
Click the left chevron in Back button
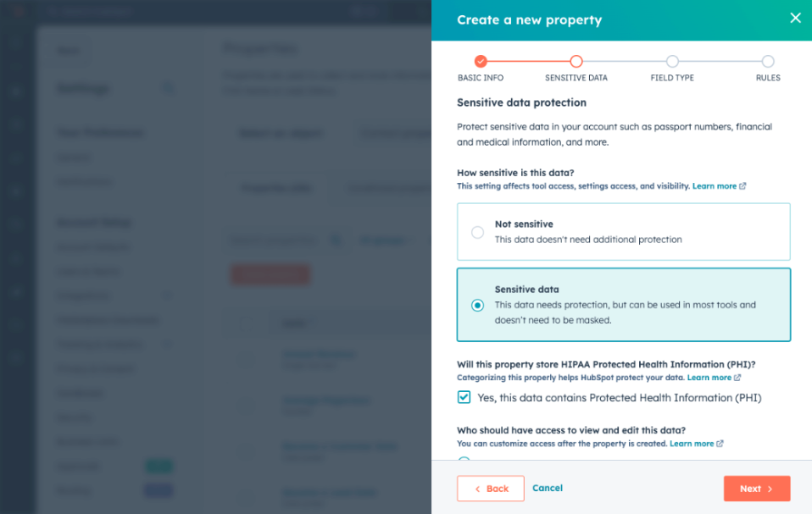[x=477, y=489]
